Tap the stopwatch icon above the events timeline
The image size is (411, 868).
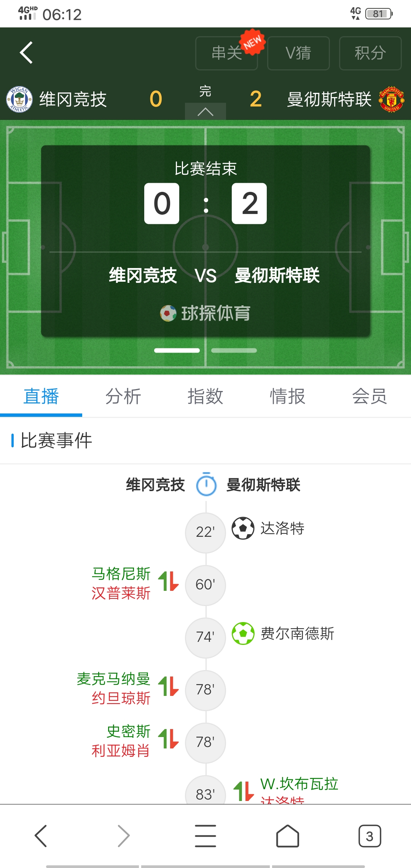click(206, 485)
